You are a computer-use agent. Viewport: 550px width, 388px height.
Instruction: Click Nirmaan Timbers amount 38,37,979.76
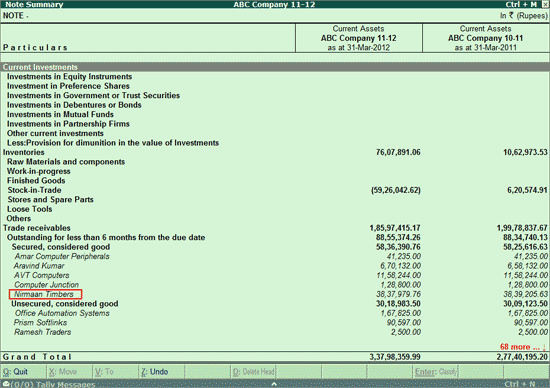click(398, 294)
